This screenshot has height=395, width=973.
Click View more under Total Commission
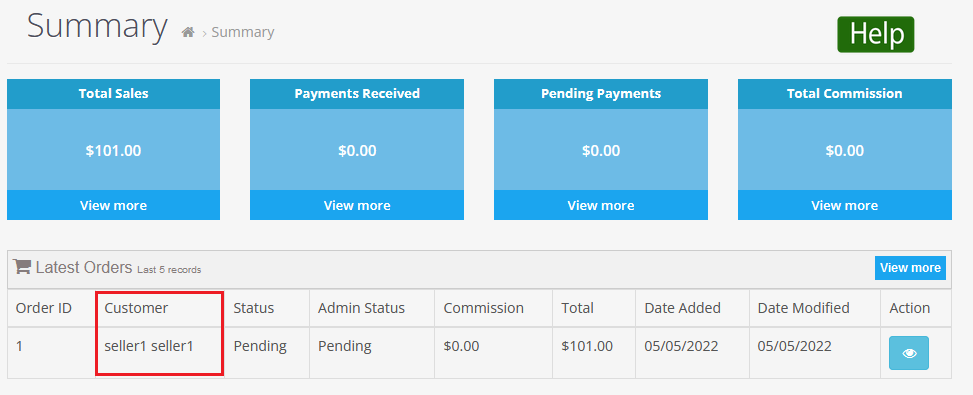point(845,205)
